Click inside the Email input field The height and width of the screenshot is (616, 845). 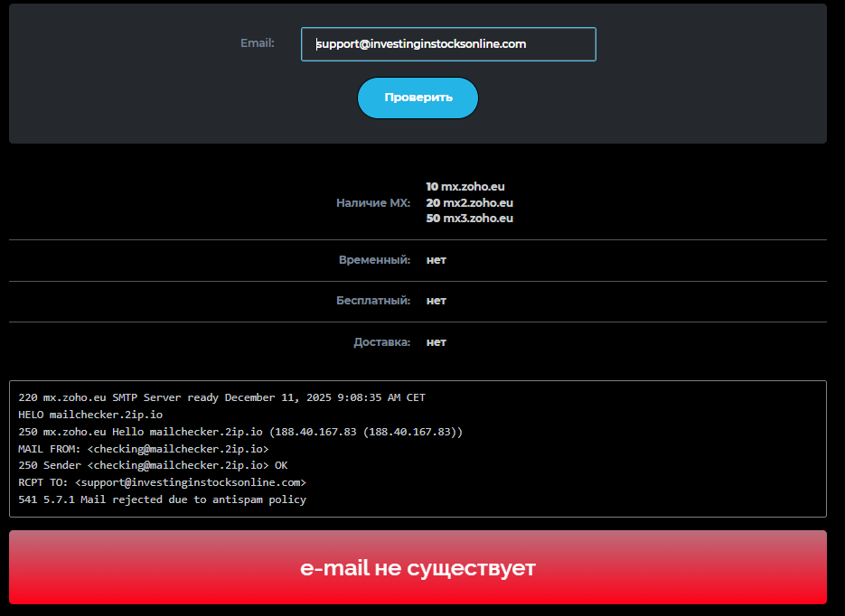pos(447,43)
